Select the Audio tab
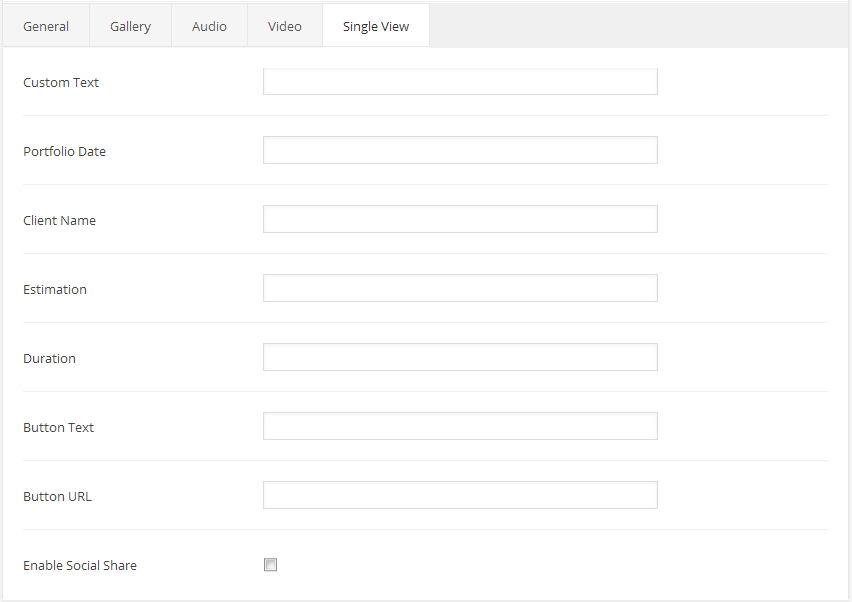The image size is (852, 602). 209,26
